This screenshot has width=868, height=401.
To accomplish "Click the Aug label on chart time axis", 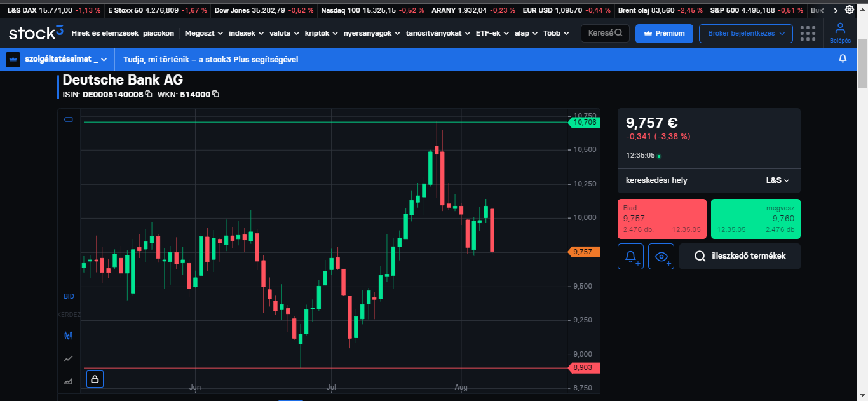I will [x=461, y=386].
